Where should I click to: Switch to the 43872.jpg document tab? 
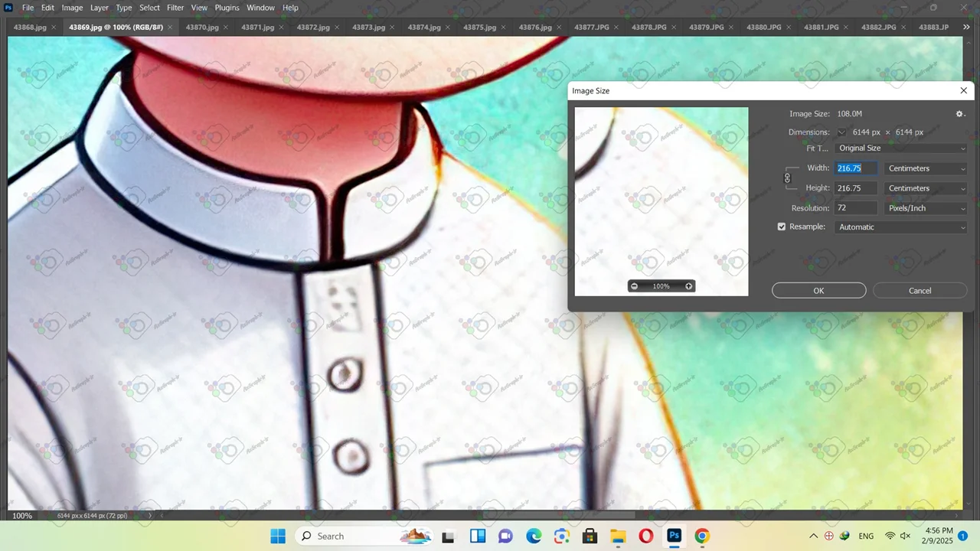tap(313, 28)
